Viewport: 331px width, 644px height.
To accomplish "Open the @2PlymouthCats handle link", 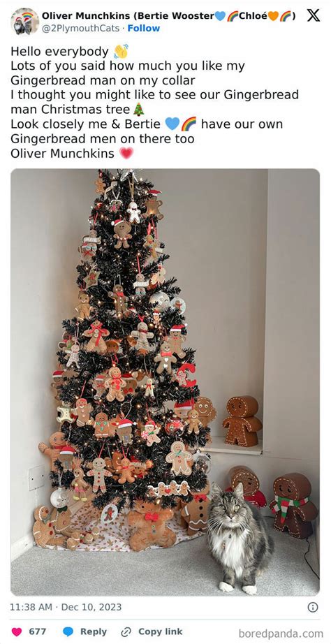I will [81, 29].
